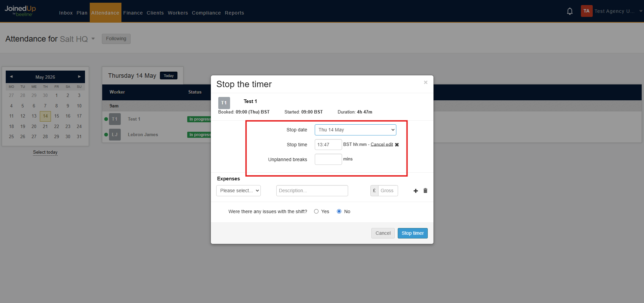
Task: Click the Thursday 14 May heading
Action: point(132,76)
